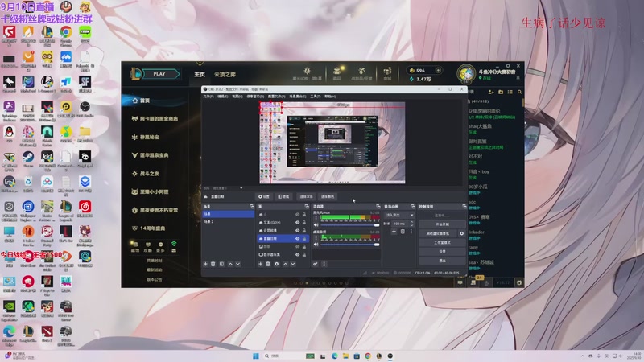Viewport: 644px width, 362px height.
Task: Toggle lock on the topmost OBS source
Action: [304, 214]
